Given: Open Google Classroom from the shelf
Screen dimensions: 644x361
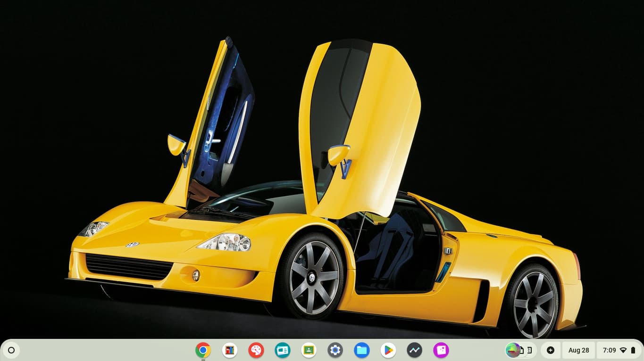Looking at the screenshot, I should tap(309, 350).
